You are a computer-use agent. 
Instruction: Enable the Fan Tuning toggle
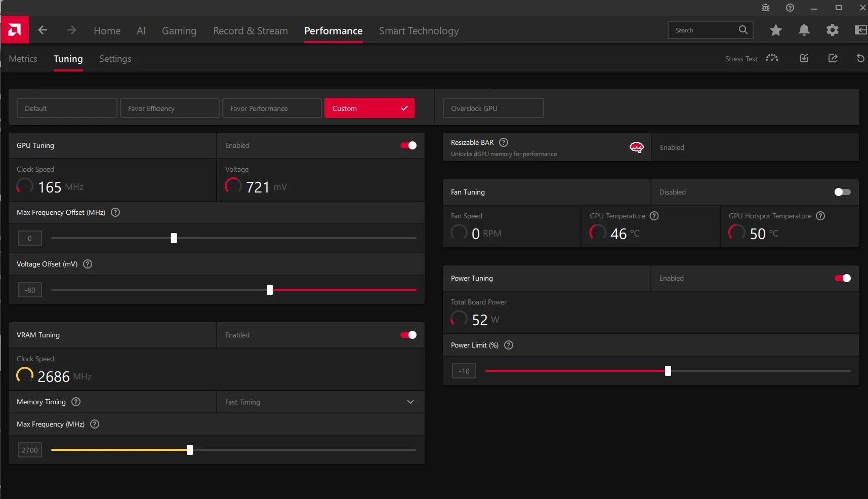click(843, 192)
